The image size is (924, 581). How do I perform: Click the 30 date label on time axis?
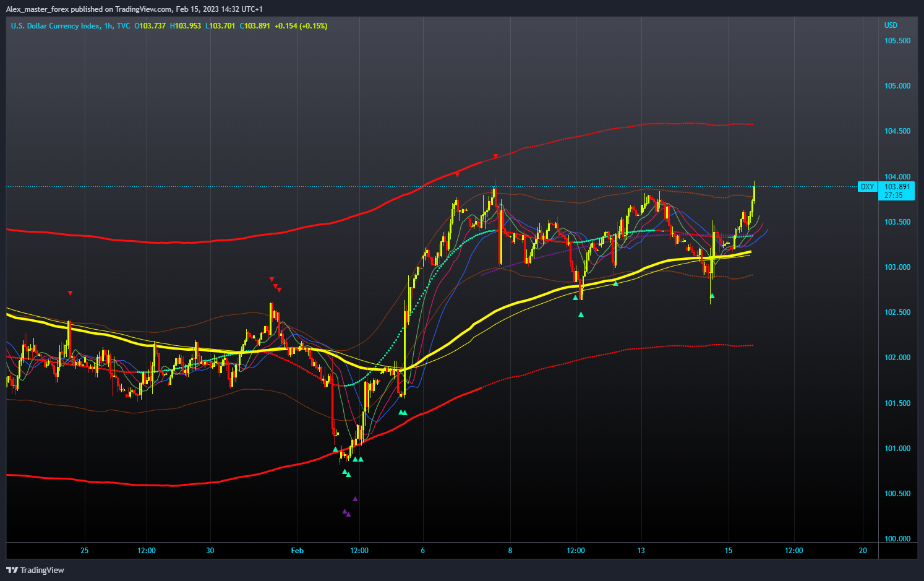210,551
